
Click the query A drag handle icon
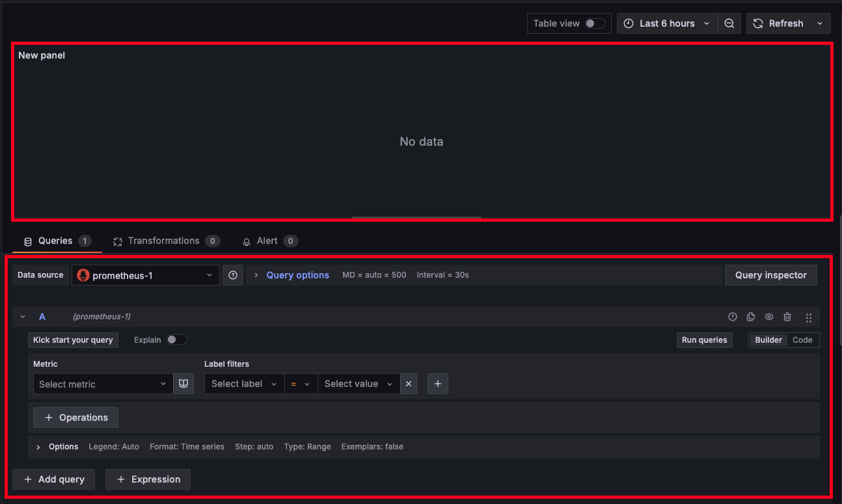[809, 317]
